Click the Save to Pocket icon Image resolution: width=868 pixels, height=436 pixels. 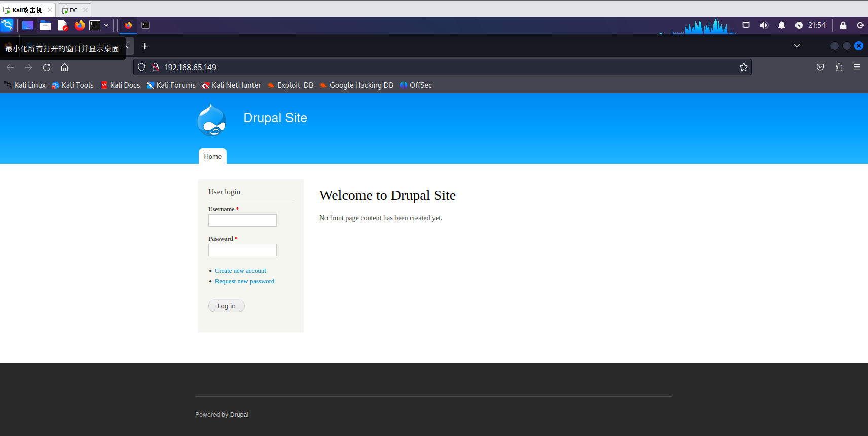point(820,68)
